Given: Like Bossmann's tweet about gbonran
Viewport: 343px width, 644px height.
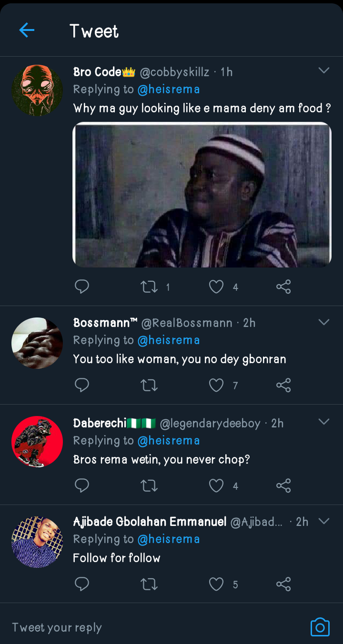Looking at the screenshot, I should coord(216,385).
